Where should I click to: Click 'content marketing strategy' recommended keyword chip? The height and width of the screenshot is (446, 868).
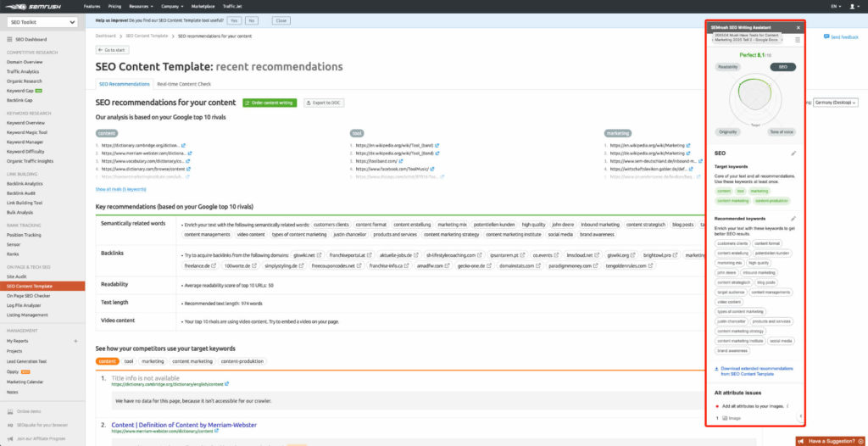coord(739,332)
